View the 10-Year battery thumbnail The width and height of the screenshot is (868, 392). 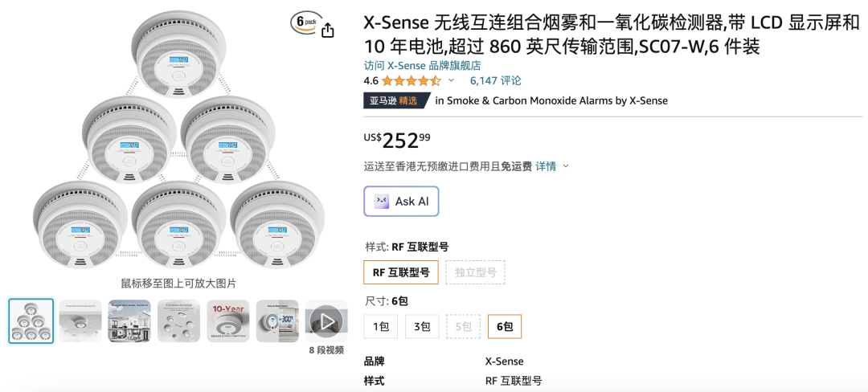227,321
